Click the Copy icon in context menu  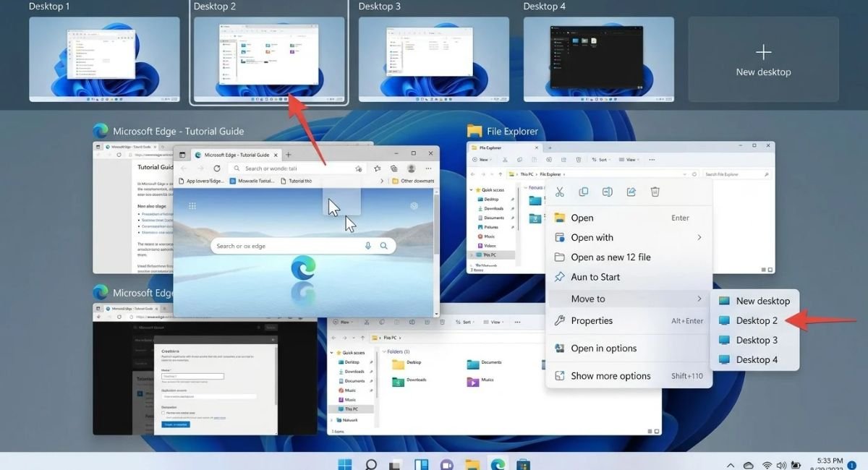[x=584, y=192]
